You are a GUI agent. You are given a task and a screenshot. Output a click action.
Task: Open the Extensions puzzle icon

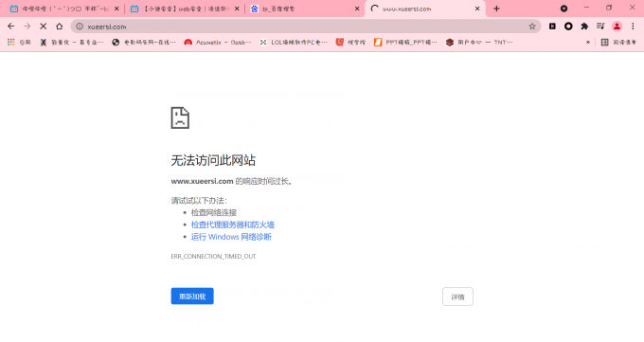584,27
